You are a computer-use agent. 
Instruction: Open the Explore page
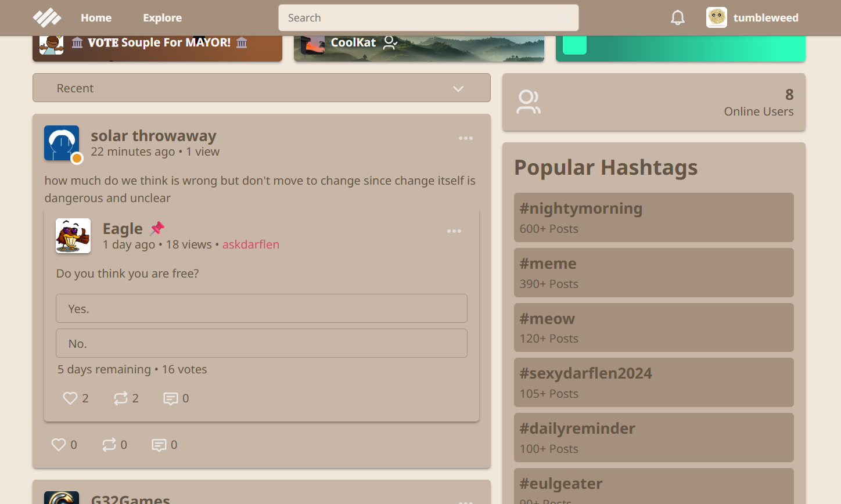(x=162, y=18)
